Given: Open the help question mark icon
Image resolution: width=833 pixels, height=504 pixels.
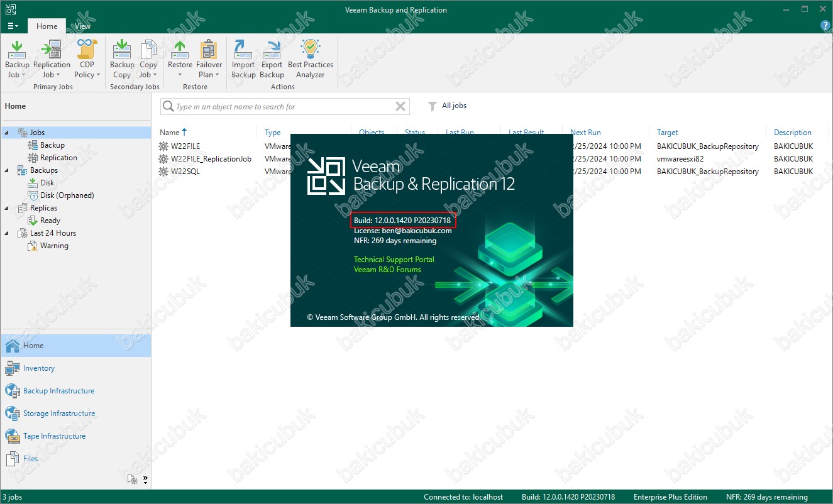Looking at the screenshot, I should click(825, 26).
